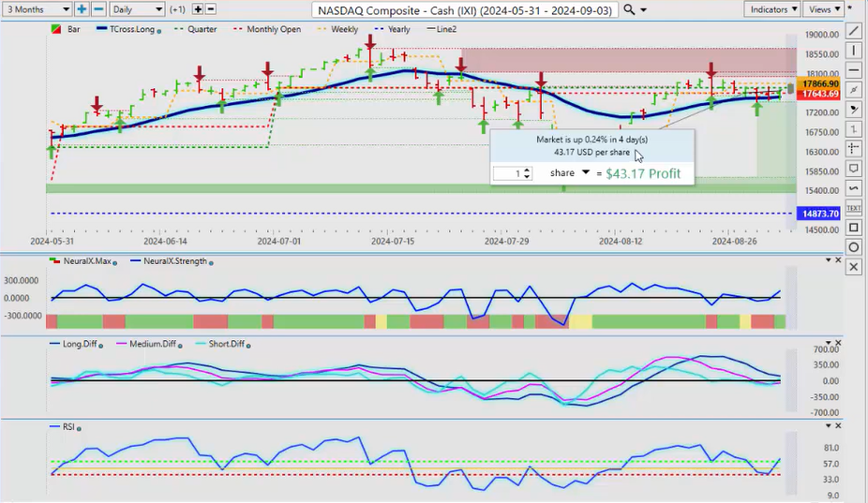
Task: Click the NASDAQ Composite symbol title box
Action: click(465, 10)
